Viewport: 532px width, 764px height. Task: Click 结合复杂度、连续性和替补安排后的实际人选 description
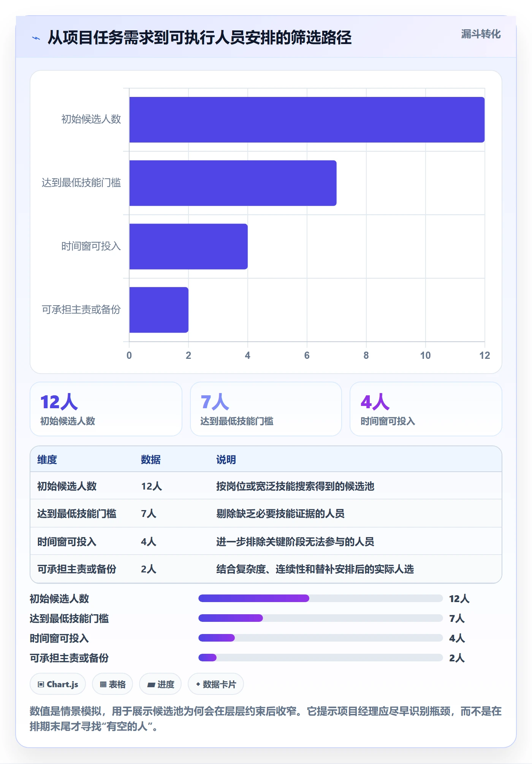click(x=315, y=569)
